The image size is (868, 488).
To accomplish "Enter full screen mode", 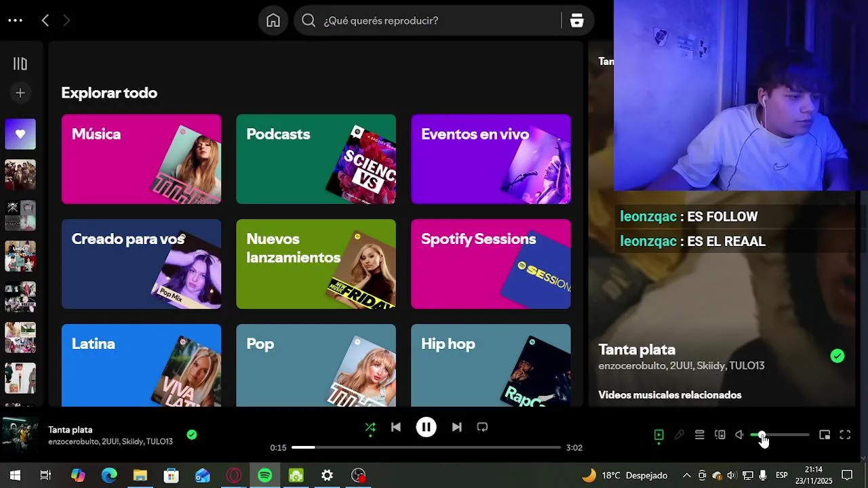I will [845, 435].
